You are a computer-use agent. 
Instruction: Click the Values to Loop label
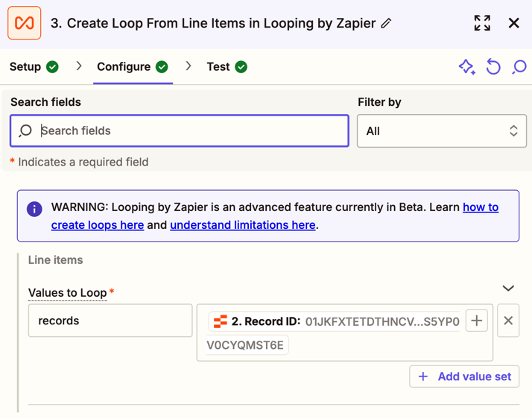[68, 293]
